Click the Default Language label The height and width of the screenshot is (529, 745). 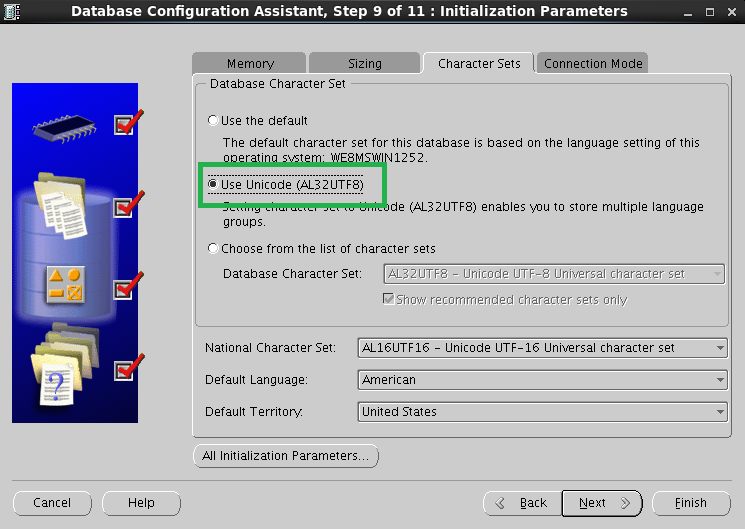(x=256, y=380)
